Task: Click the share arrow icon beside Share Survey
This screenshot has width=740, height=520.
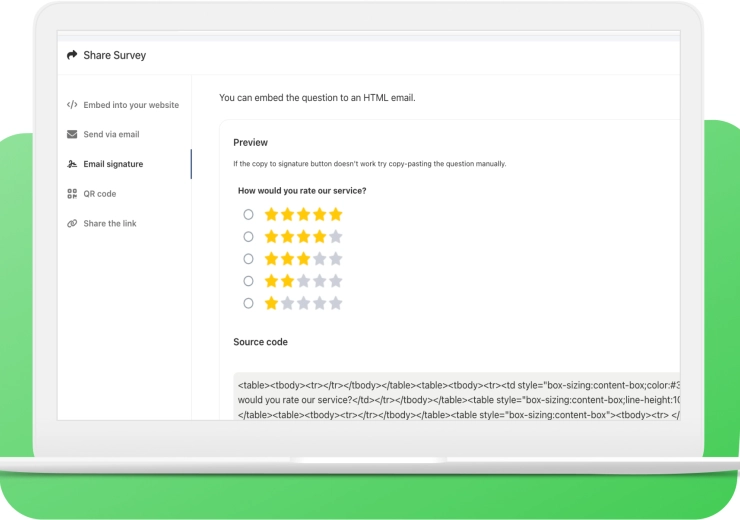Action: [72, 56]
